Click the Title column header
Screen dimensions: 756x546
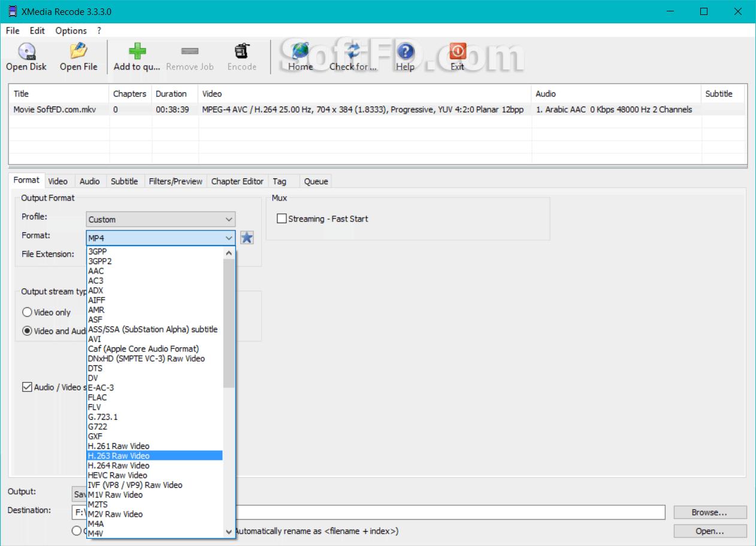point(59,94)
